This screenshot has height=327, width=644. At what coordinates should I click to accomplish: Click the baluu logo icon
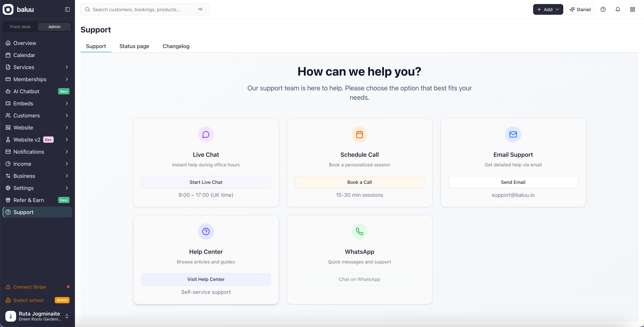pyautogui.click(x=8, y=9)
